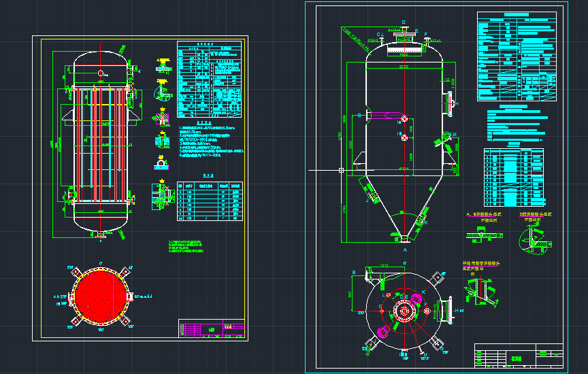The width and height of the screenshot is (588, 374).
Task: Select center flange circle in tank plan view
Action: [x=404, y=311]
